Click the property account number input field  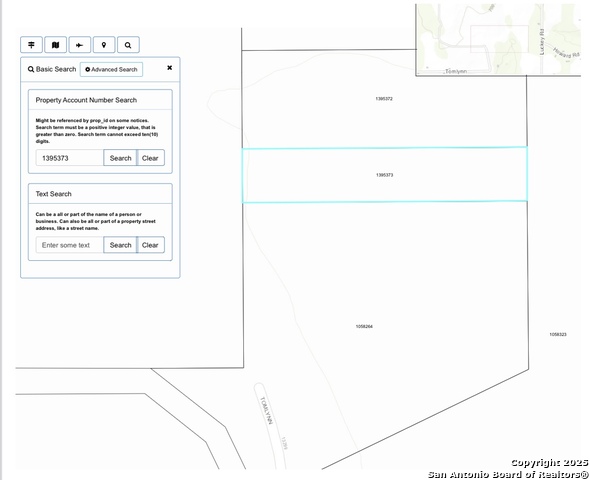coord(70,158)
